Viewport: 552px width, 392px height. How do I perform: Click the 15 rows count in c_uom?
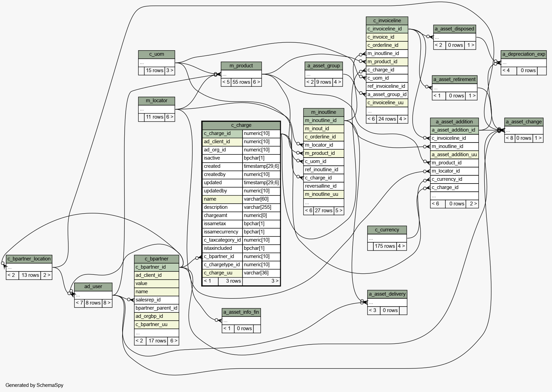point(154,70)
